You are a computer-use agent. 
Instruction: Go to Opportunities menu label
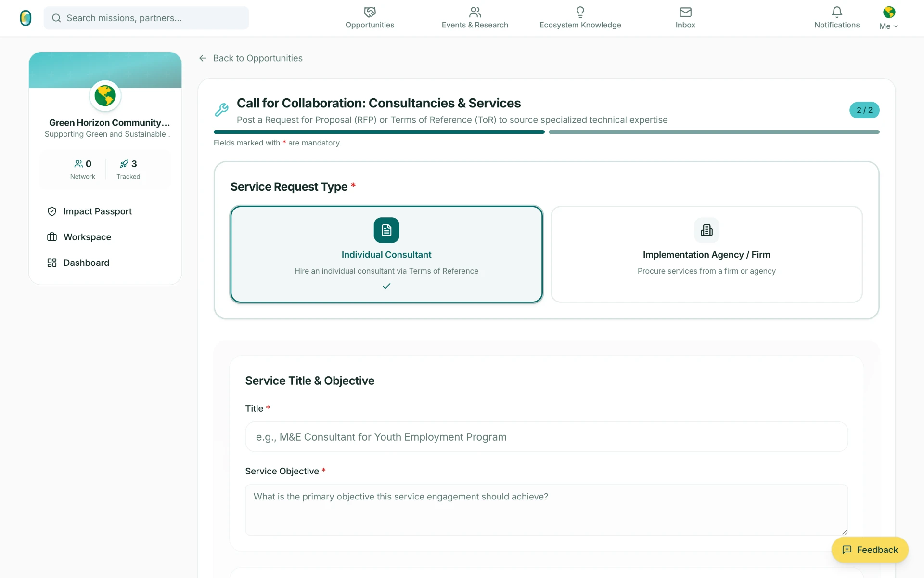pos(370,25)
